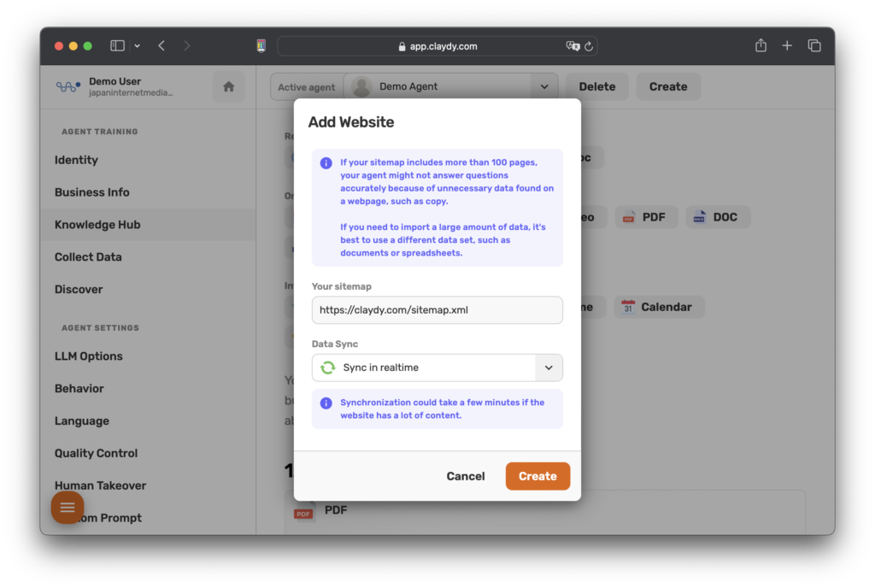Click the Safari sidebar toggle icon

pos(118,46)
